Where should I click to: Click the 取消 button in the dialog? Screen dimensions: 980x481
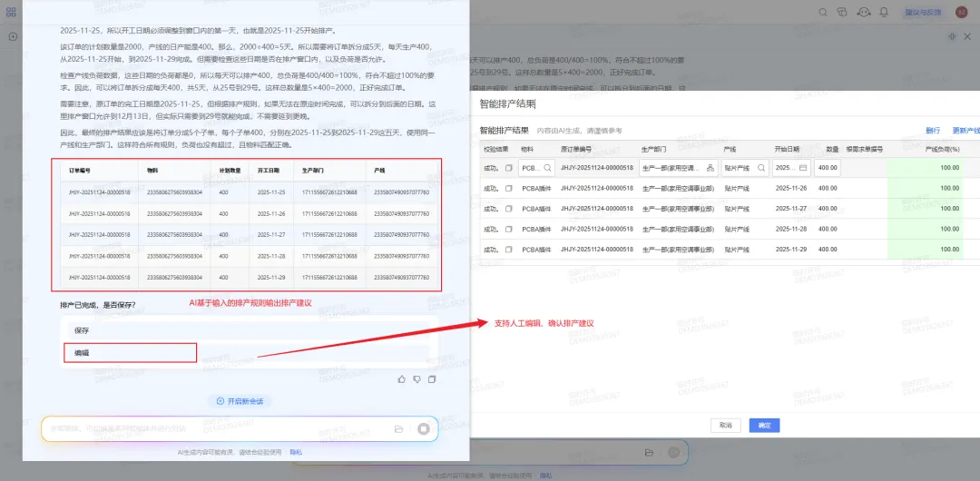point(725,425)
